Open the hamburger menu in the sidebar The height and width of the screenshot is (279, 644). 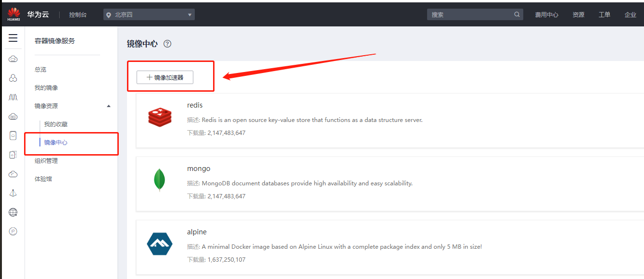click(13, 38)
